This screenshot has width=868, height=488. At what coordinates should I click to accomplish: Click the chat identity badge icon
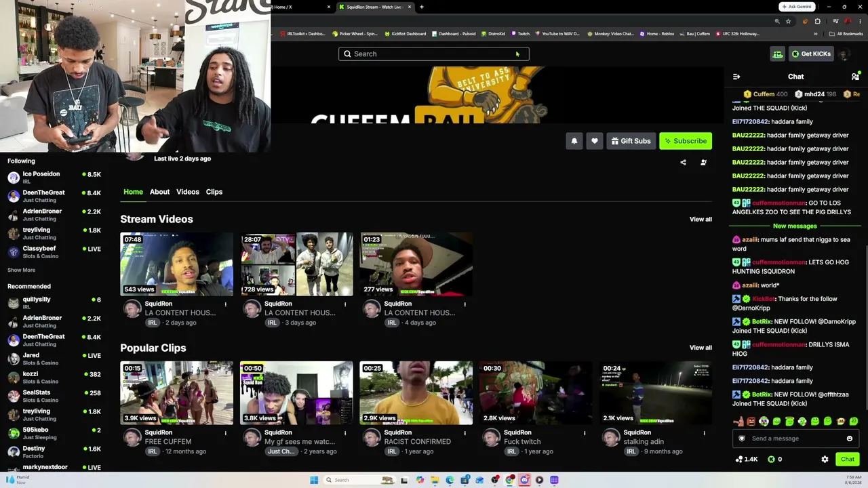click(742, 439)
